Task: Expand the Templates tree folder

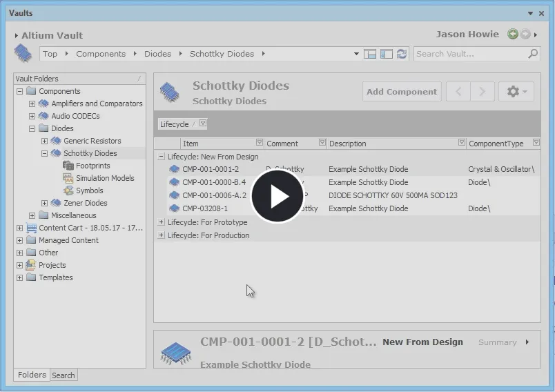Action: pos(19,277)
